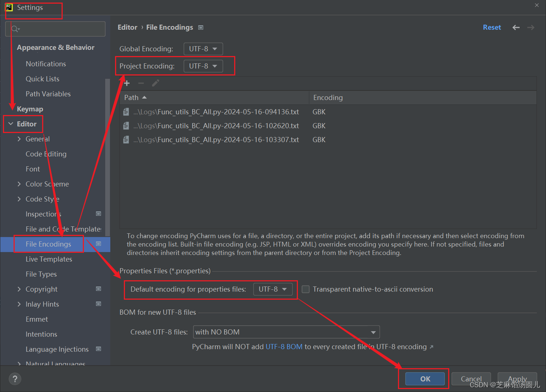This screenshot has height=392, width=546.
Task: Click the add path plus icon
Action: click(x=127, y=83)
